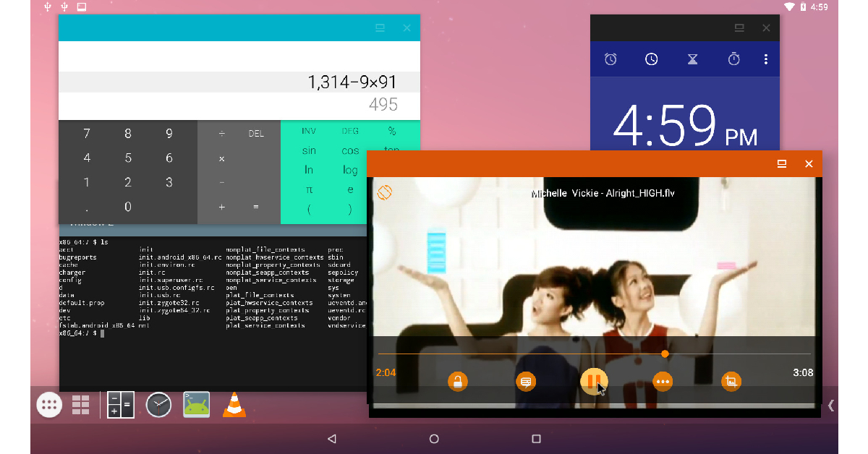Launch VLC from the taskbar
This screenshot has height=454, width=868.
(x=234, y=405)
